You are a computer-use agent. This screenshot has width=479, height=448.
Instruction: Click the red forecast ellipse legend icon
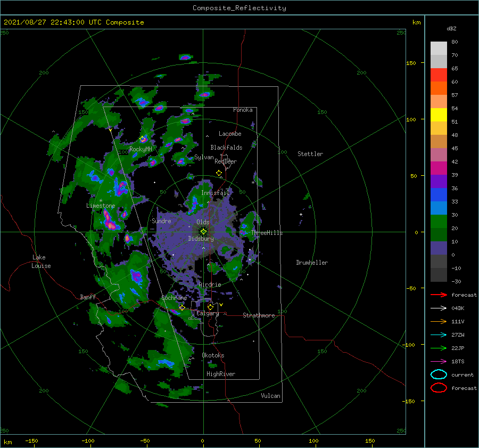[439, 388]
